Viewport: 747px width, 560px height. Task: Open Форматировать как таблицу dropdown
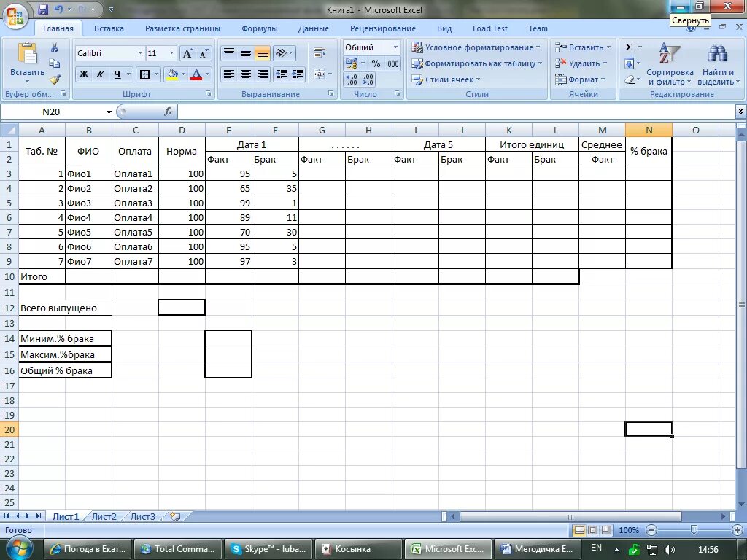[477, 63]
